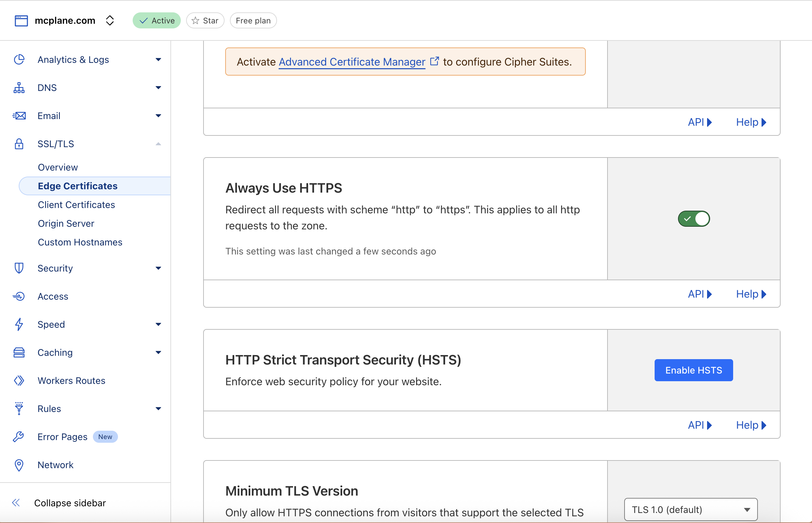The height and width of the screenshot is (523, 812).
Task: Open the mcplane.com site switcher arrows
Action: point(110,20)
